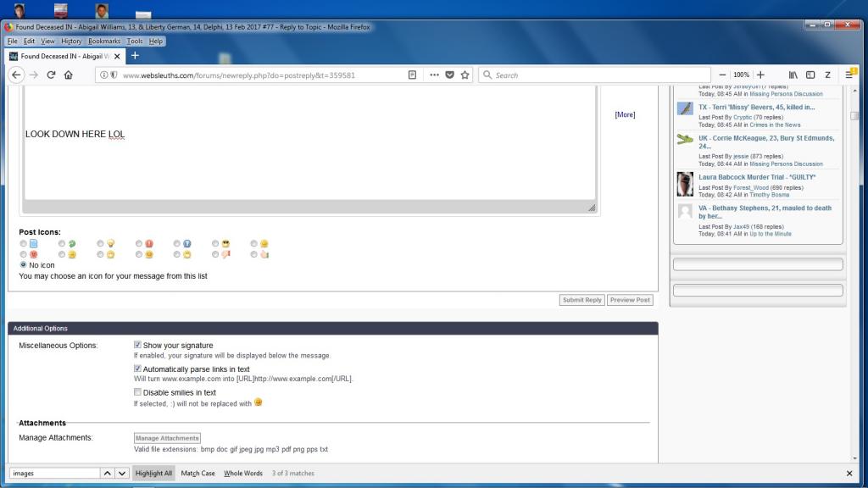This screenshot has height=488, width=868.
Task: Expand the [More] smilies link
Action: (625, 115)
